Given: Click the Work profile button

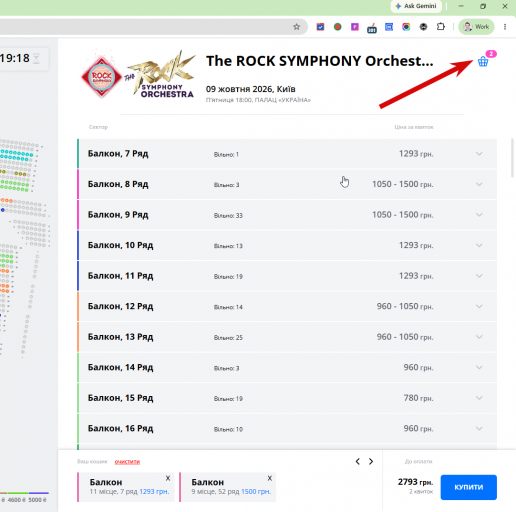Looking at the screenshot, I should [476, 27].
